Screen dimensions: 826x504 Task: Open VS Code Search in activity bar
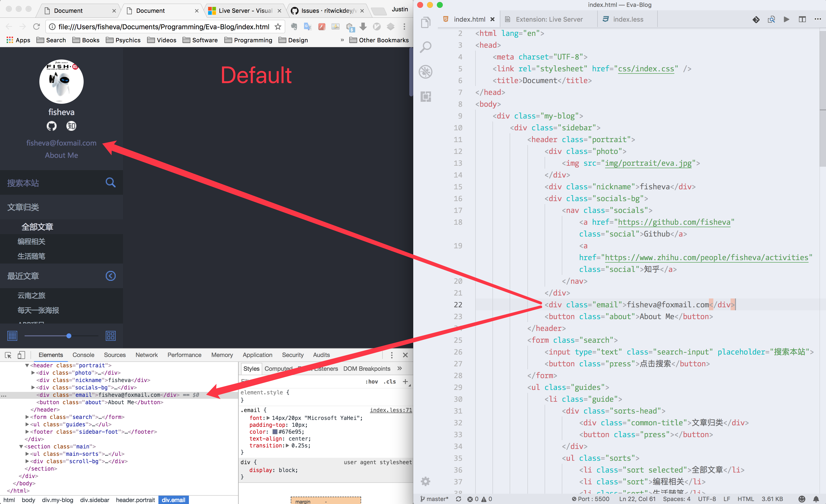tap(425, 47)
